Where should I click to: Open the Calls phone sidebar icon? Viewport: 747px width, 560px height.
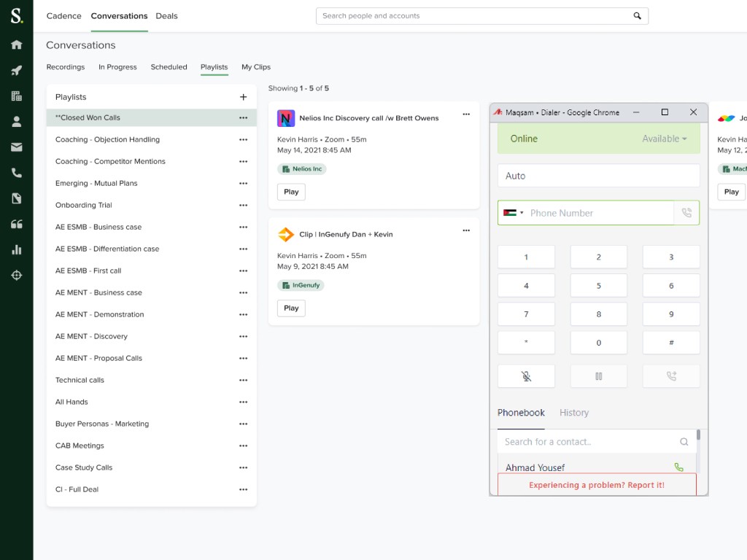(x=16, y=173)
